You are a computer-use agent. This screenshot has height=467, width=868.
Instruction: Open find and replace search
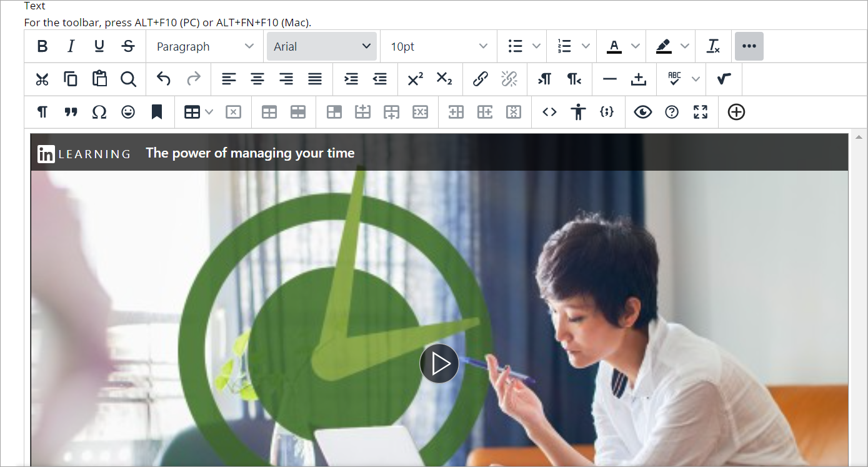click(x=128, y=79)
